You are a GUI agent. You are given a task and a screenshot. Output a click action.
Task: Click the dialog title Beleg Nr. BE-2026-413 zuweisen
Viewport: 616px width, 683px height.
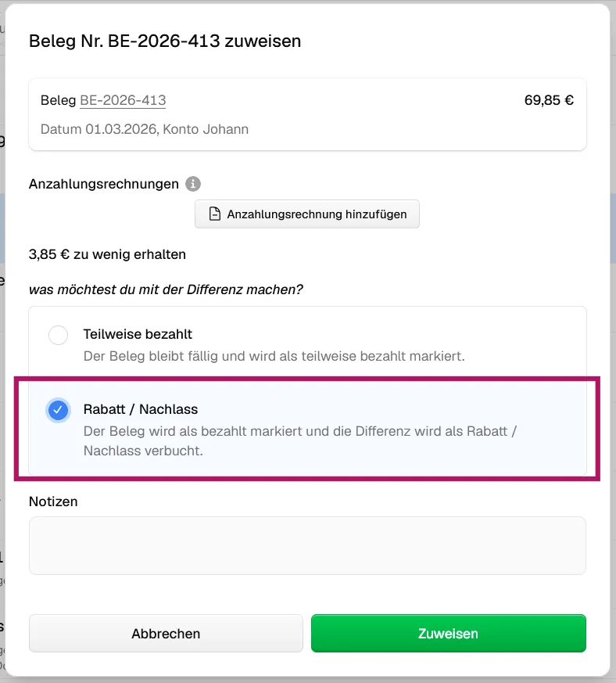click(165, 41)
